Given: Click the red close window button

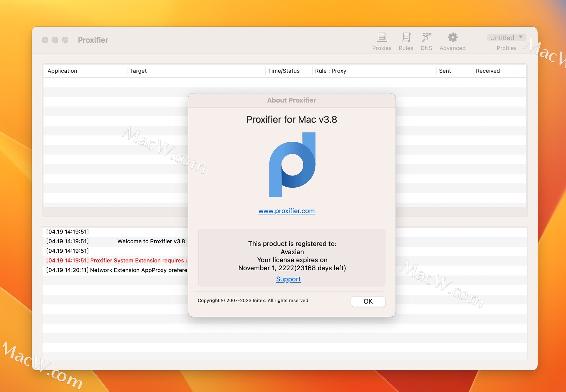Looking at the screenshot, I should click(x=45, y=40).
